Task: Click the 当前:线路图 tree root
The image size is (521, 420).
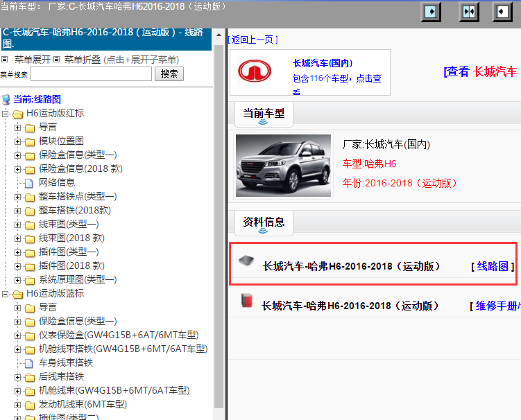Action: pos(37,99)
